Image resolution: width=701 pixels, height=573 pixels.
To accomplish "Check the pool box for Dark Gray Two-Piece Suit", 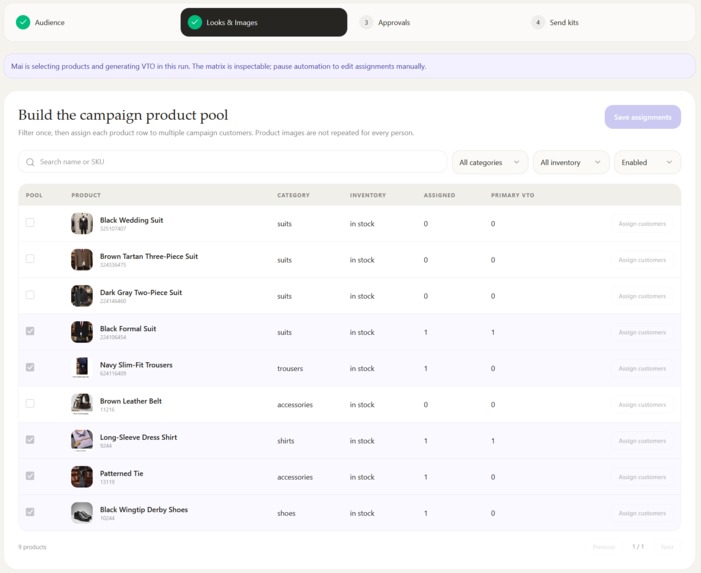I will tap(30, 295).
